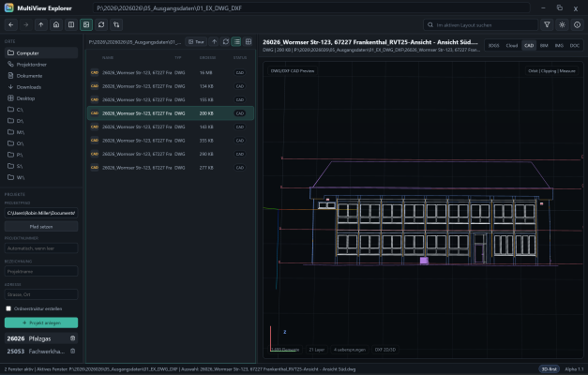This screenshot has width=588, height=375.
Task: Open Downloads in the sidebar
Action: [x=41, y=86]
